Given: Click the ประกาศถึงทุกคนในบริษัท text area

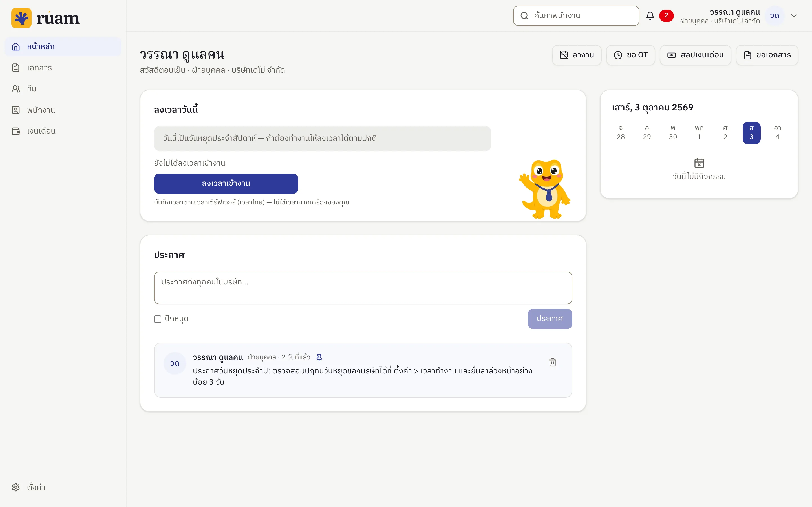Looking at the screenshot, I should click(x=363, y=288).
